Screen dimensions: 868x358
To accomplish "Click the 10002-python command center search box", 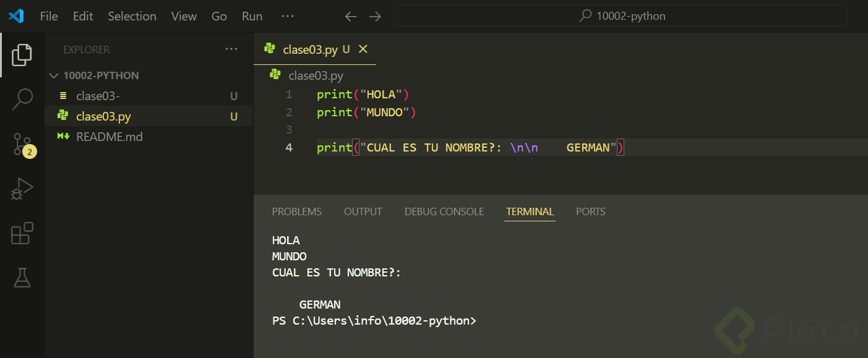I will (621, 17).
